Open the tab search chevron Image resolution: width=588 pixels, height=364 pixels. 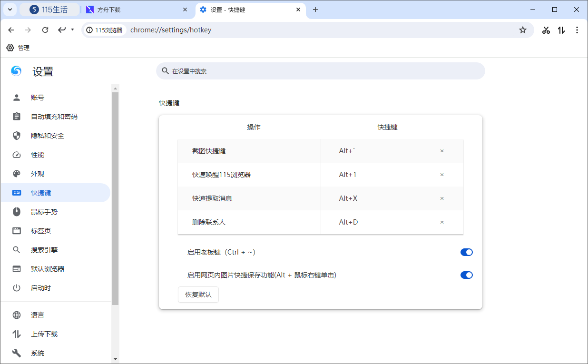10,10
